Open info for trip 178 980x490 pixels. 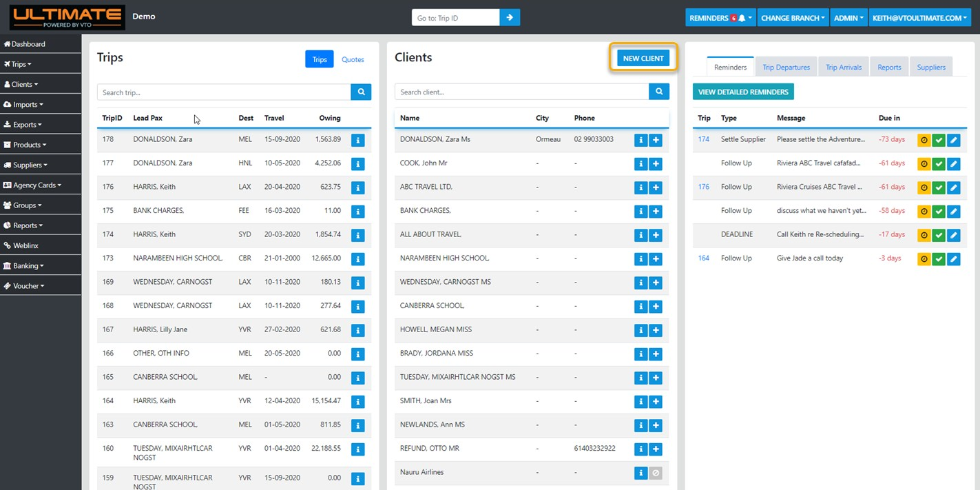pyautogui.click(x=357, y=140)
